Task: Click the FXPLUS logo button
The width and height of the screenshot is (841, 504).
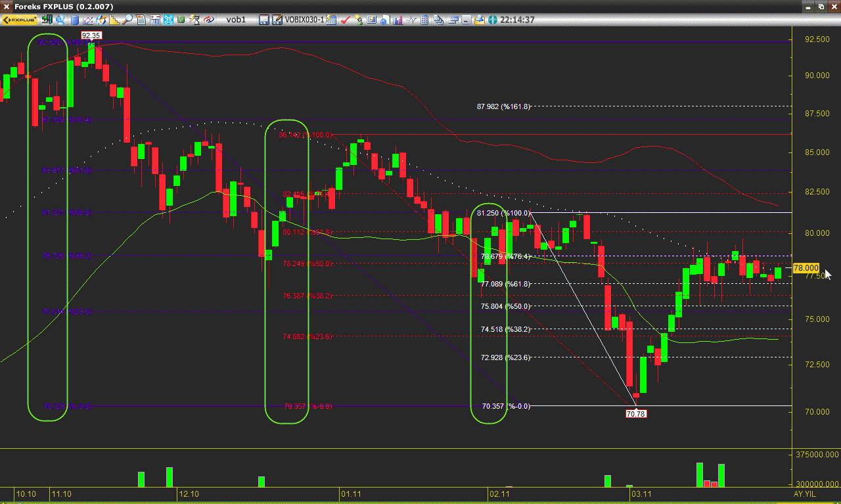Action: [19, 20]
